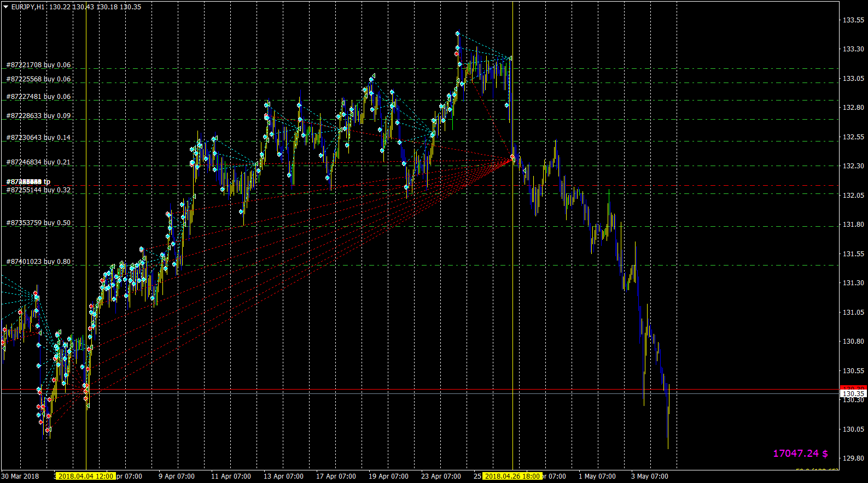The image size is (868, 483).
Task: Click the 17 Apr 07:00 time label
Action: pos(336,476)
